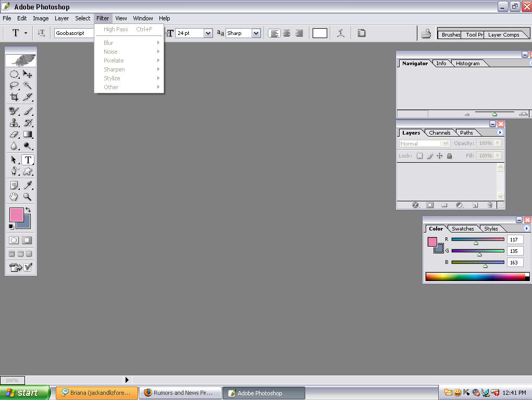Switch to the Channels tab
This screenshot has height=400, width=532.
(x=440, y=133)
